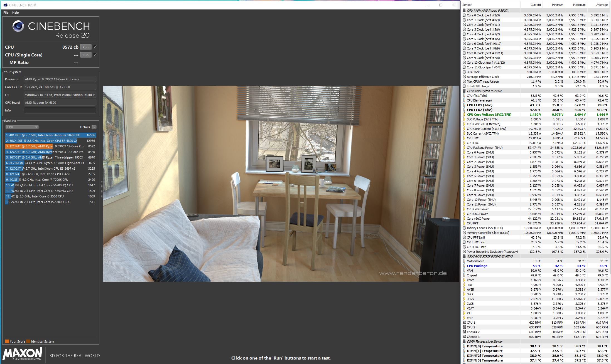Click the CPU Core Voltage lightning icon

click(x=464, y=115)
